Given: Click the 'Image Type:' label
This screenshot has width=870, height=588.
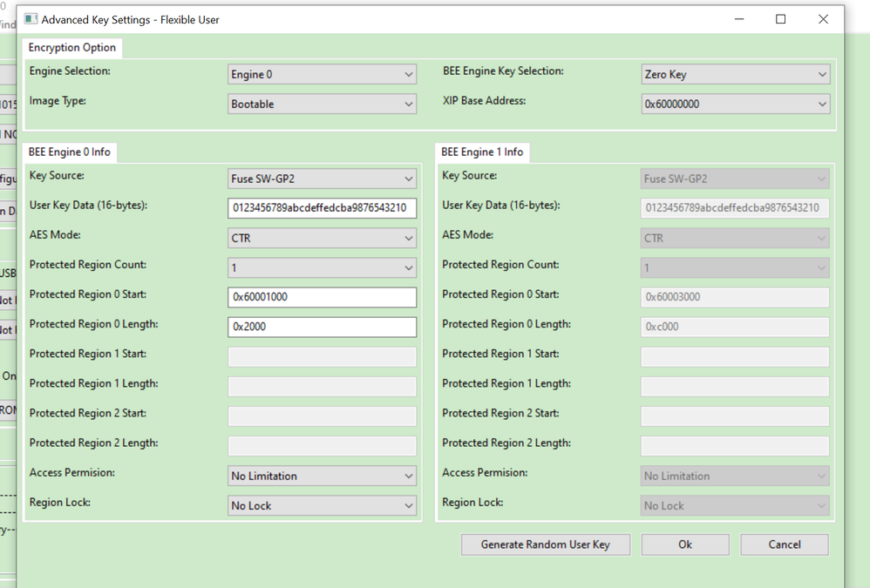Looking at the screenshot, I should [58, 101].
